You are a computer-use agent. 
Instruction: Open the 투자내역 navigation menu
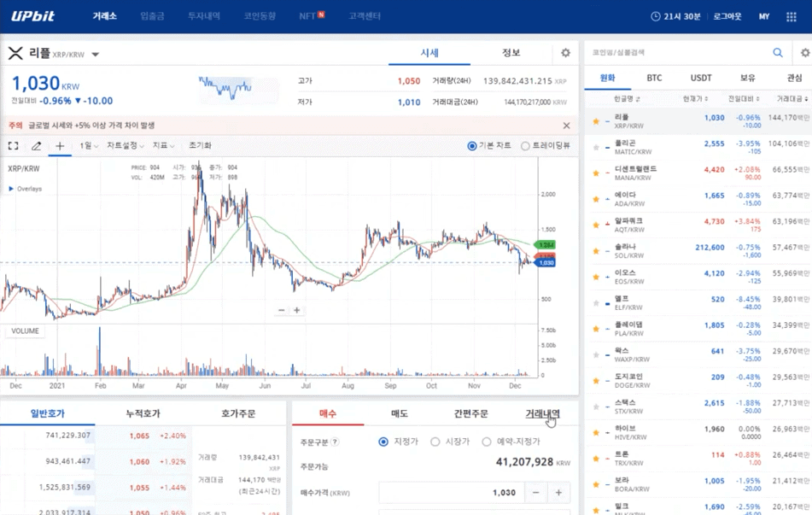click(204, 16)
